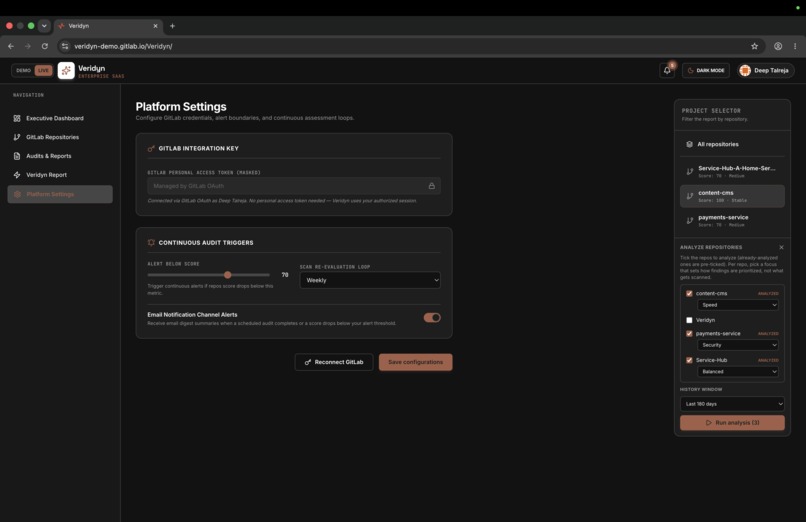Click the branch icon beside content-cms Score 100
Viewport: 806px width, 522px height.
[x=689, y=196]
